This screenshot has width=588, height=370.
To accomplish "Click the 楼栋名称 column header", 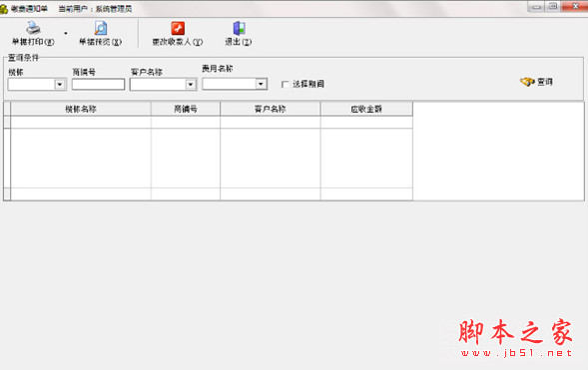I will [81, 109].
